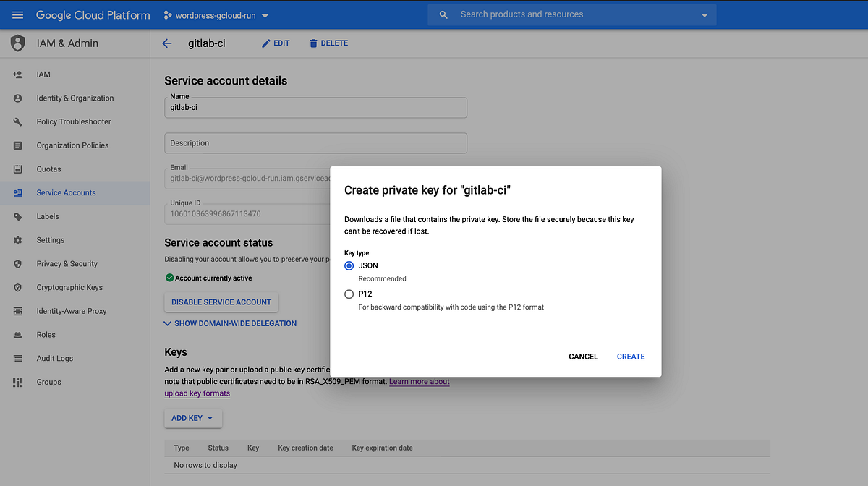Click the project hexagon icon beside wordpress-gcloud-run

(x=168, y=15)
